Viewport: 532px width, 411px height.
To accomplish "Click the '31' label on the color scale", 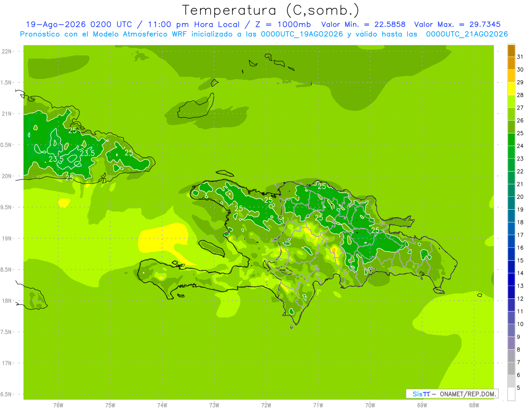I will pyautogui.click(x=520, y=57).
